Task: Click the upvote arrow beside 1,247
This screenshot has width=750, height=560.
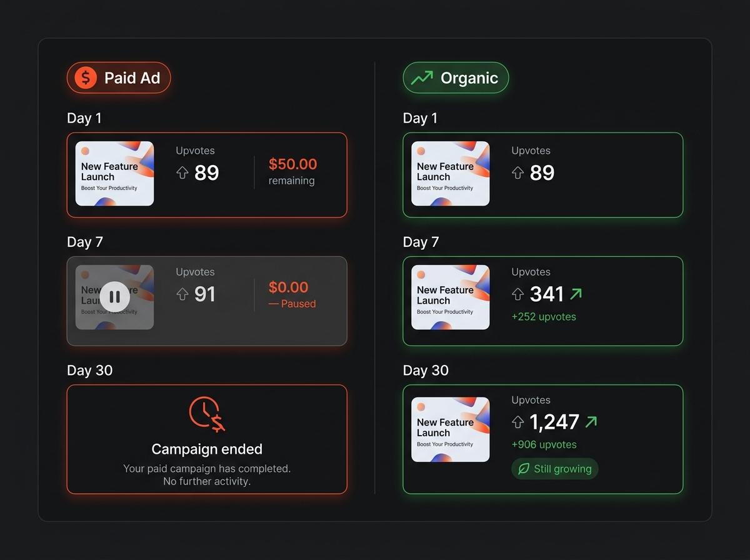Action: coord(517,422)
